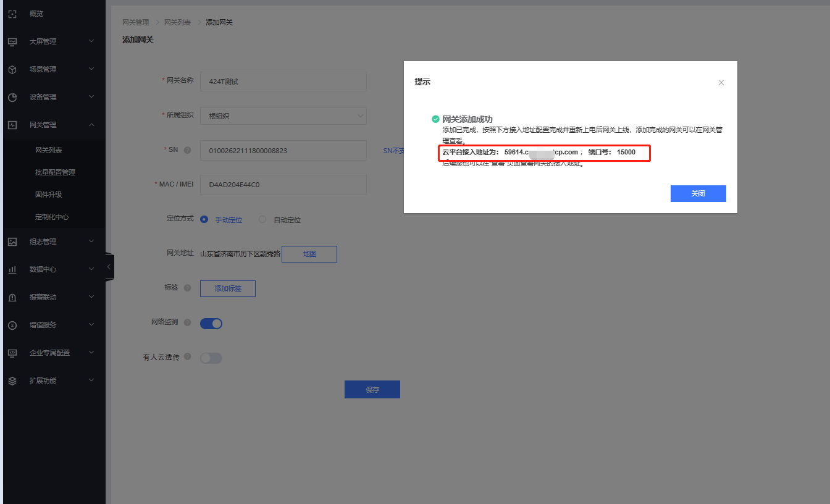Click the help icon beside 有人云透传
The height and width of the screenshot is (504, 830).
pyautogui.click(x=188, y=356)
